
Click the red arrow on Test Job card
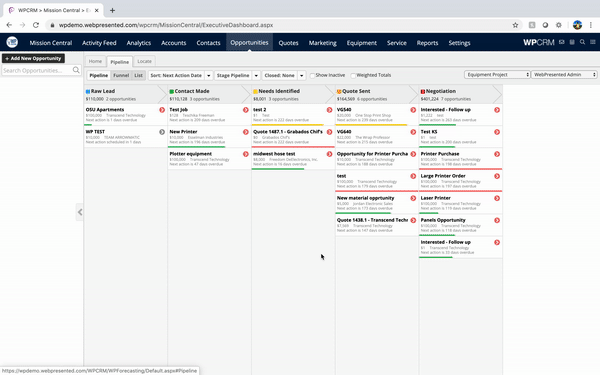(x=246, y=110)
